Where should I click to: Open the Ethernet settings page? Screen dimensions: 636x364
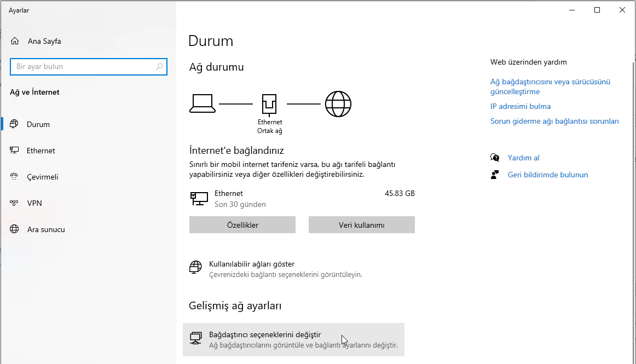[x=41, y=151]
